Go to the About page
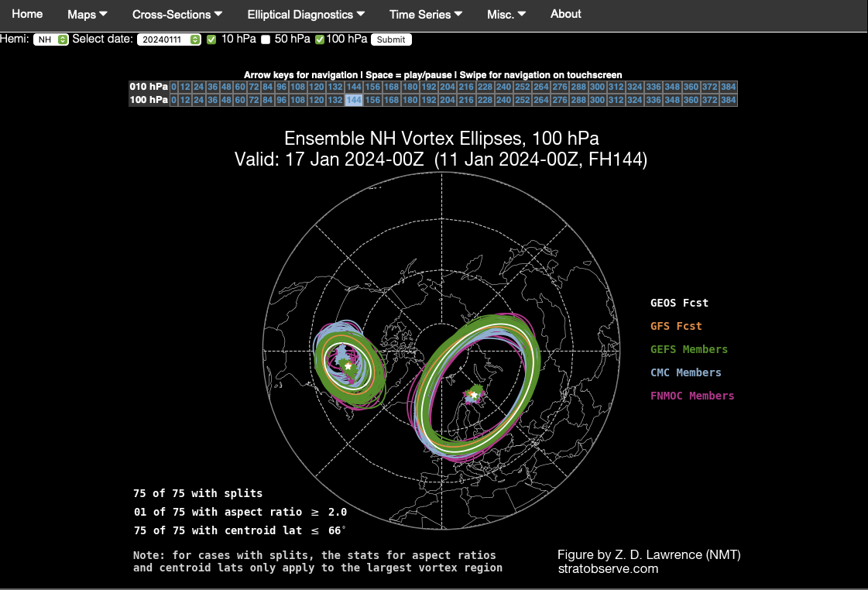The image size is (868, 590). 565,14
